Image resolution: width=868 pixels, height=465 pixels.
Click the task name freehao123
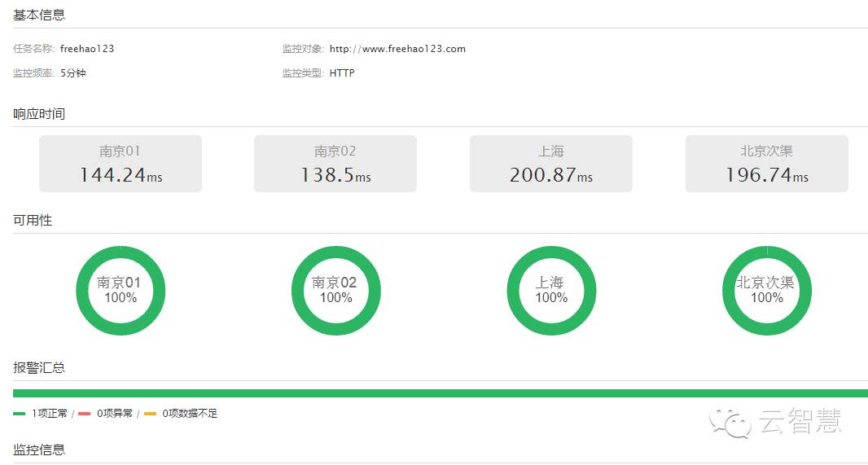[x=87, y=49]
